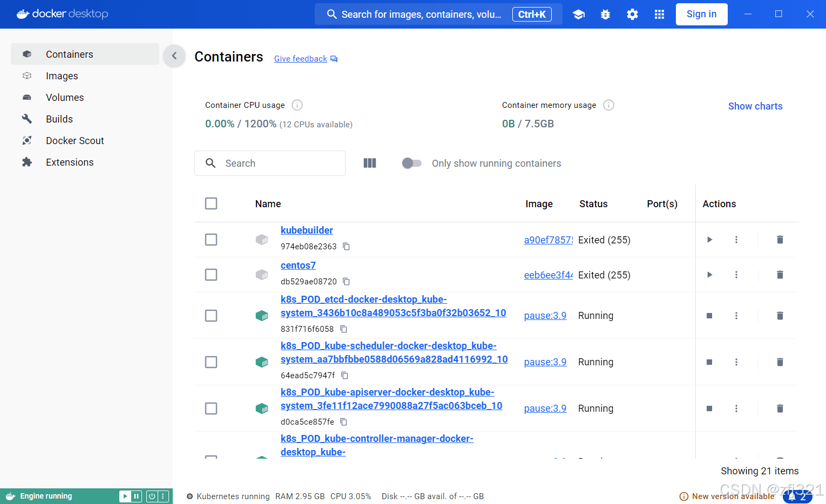The image size is (826, 504).
Task: Open more actions menu for k8s_POD_kube-apiserver
Action: [x=736, y=408]
